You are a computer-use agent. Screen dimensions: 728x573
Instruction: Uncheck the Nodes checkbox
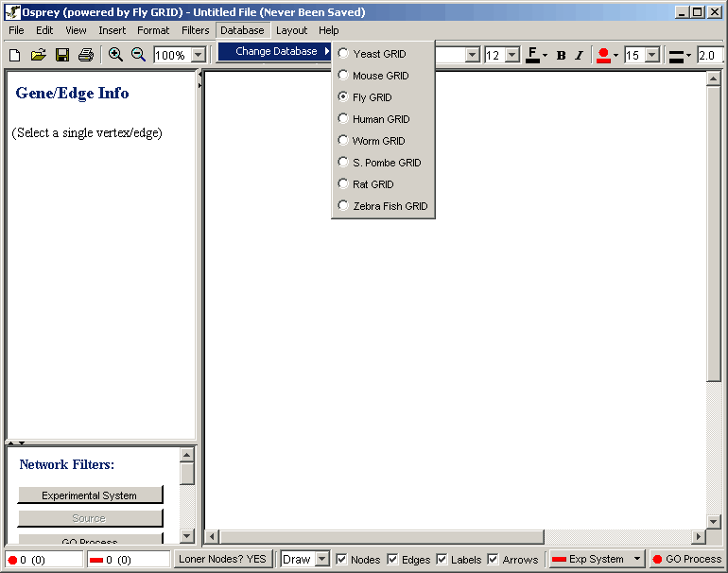342,559
